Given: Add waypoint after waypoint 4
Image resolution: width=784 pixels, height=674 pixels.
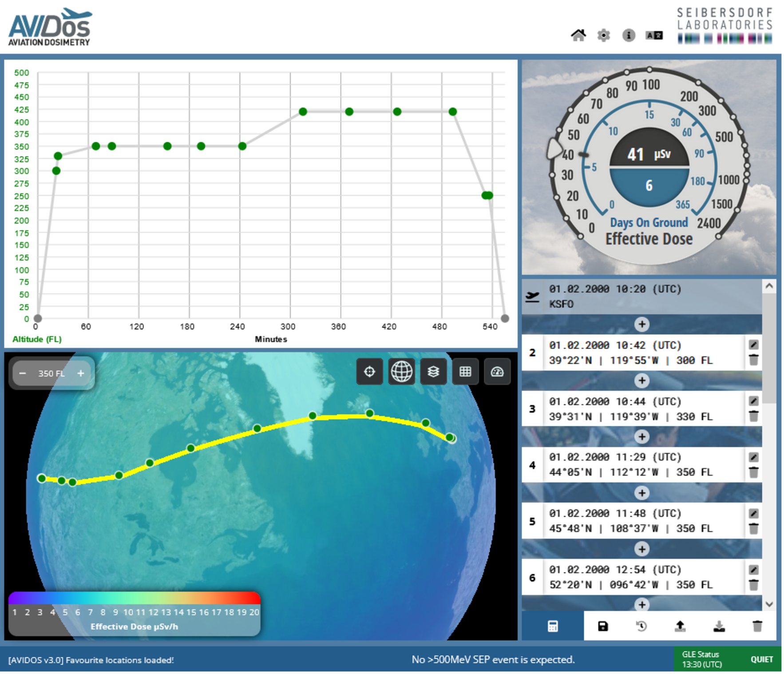Looking at the screenshot, I should click(x=641, y=493).
